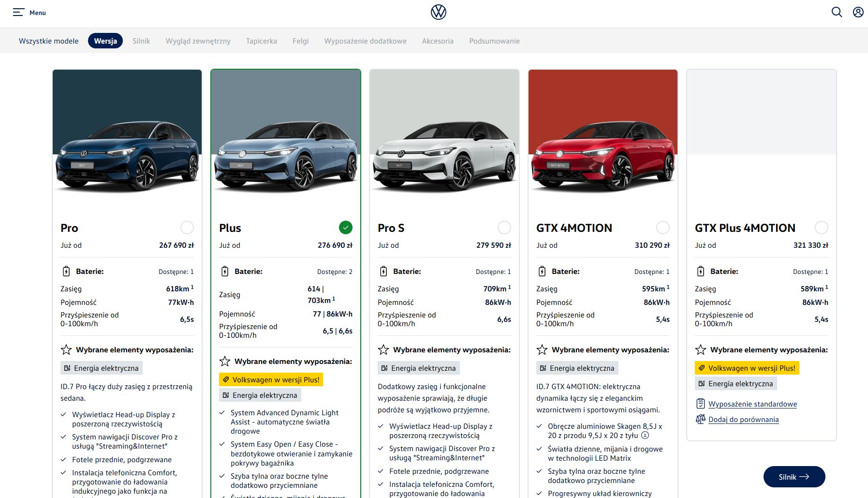868x498 pixels.
Task: Click tag icon in GTX Plus 'Volkswagen w wersji Plus!' badge
Action: 702,368
